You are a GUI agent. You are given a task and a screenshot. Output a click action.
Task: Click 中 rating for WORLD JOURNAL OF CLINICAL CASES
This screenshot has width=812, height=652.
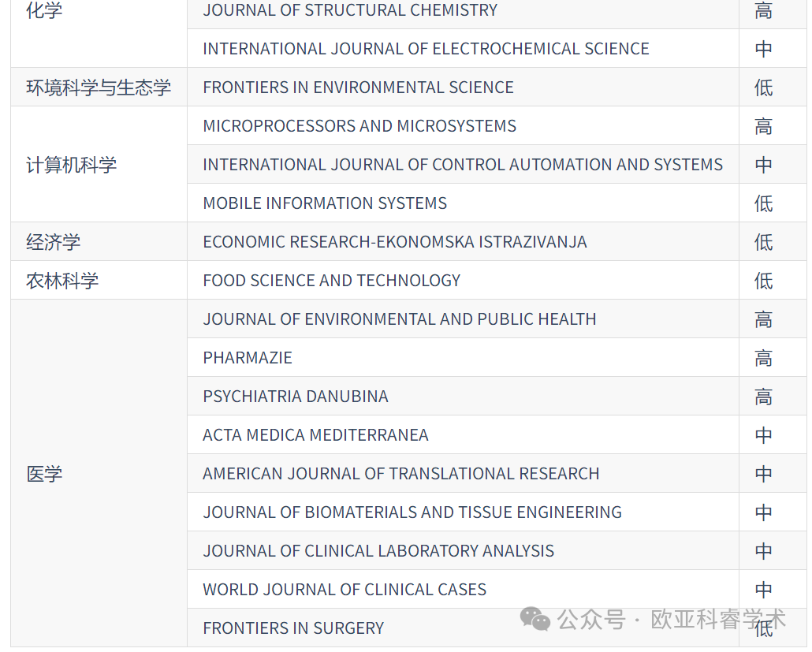[x=763, y=590]
